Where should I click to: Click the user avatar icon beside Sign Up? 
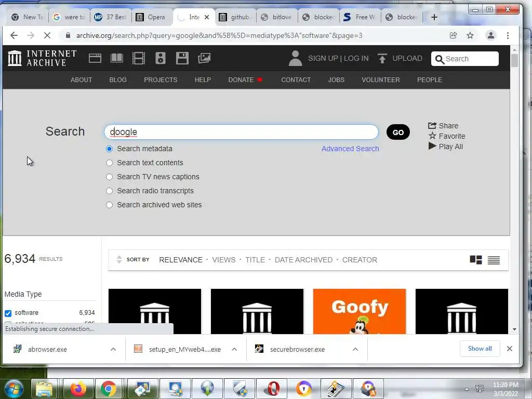295,58
